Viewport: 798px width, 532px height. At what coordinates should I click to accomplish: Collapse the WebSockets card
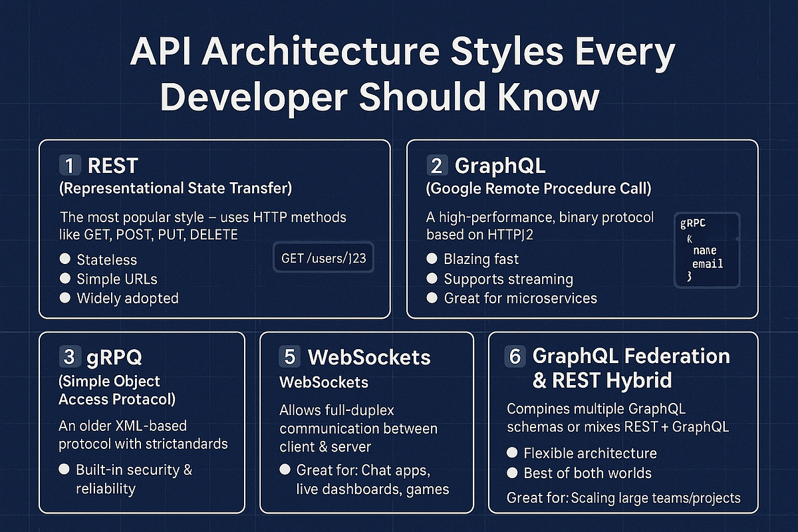pyautogui.click(x=366, y=422)
